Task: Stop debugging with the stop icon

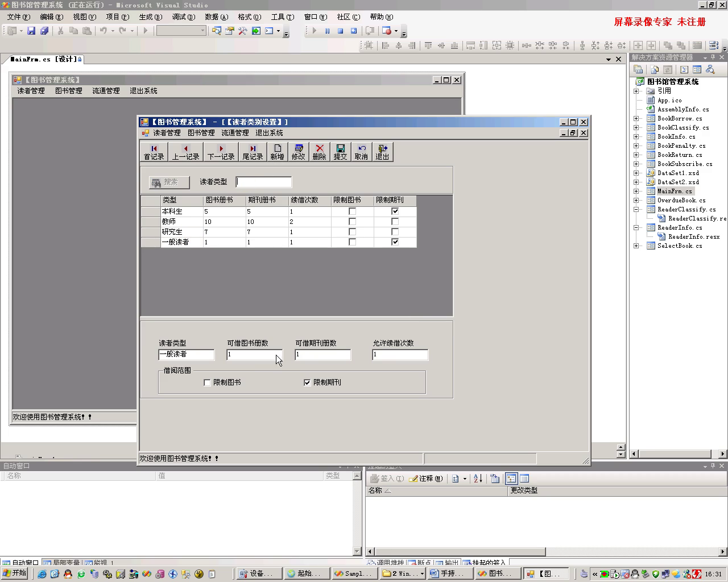Action: pos(340,31)
